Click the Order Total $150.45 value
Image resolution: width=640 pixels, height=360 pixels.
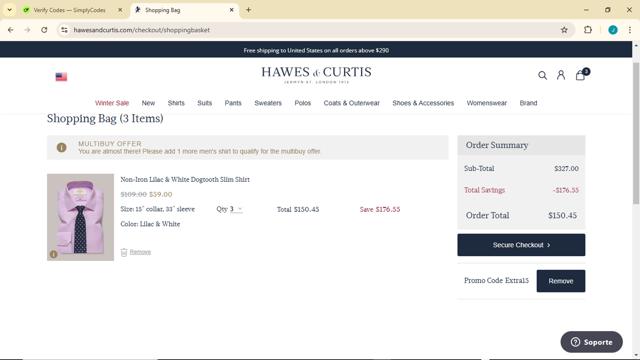pyautogui.click(x=562, y=216)
